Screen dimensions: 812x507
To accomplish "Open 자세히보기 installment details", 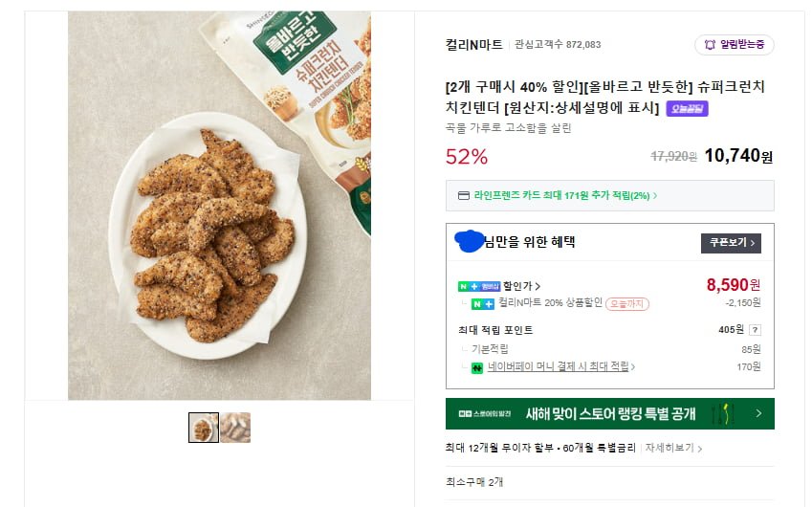I will [x=673, y=448].
